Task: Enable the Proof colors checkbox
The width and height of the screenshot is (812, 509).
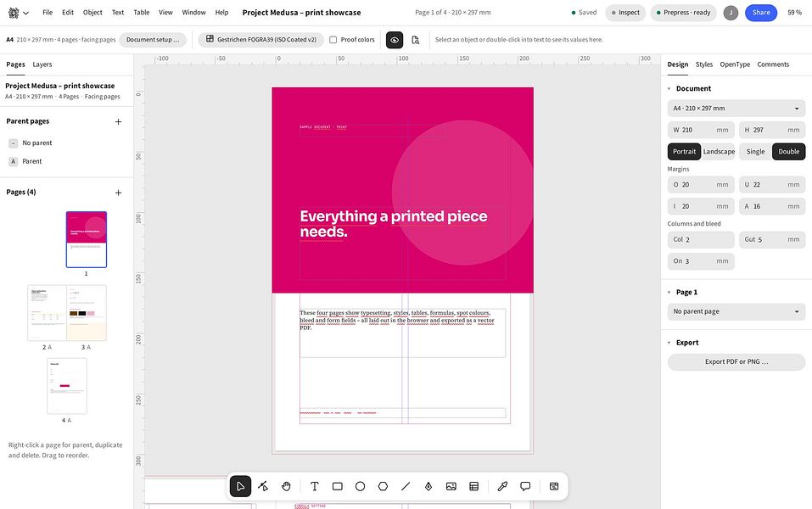Action: click(333, 40)
